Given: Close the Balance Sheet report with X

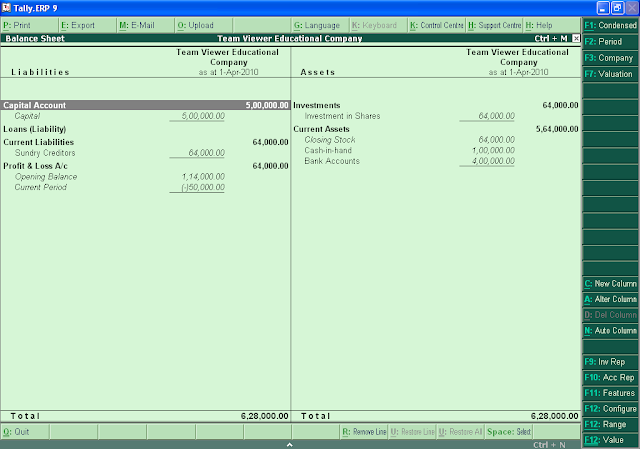Looking at the screenshot, I should 576,38.
